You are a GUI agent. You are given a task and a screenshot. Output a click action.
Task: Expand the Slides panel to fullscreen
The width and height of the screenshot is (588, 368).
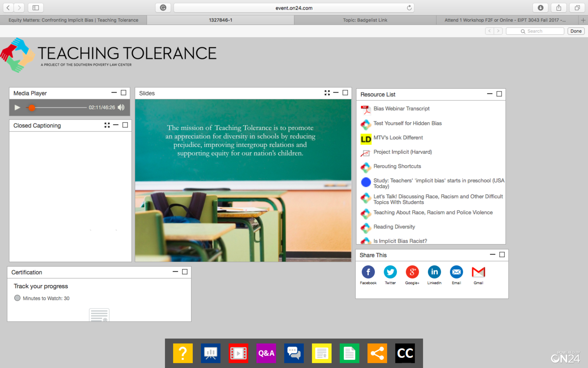point(327,93)
